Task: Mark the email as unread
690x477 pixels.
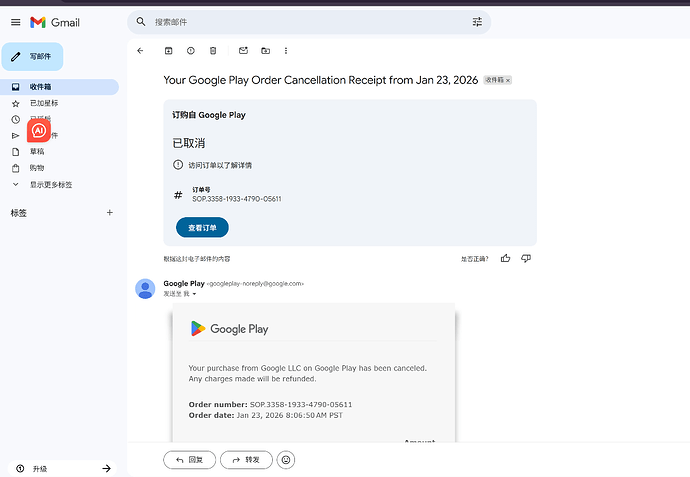Action: click(x=243, y=51)
